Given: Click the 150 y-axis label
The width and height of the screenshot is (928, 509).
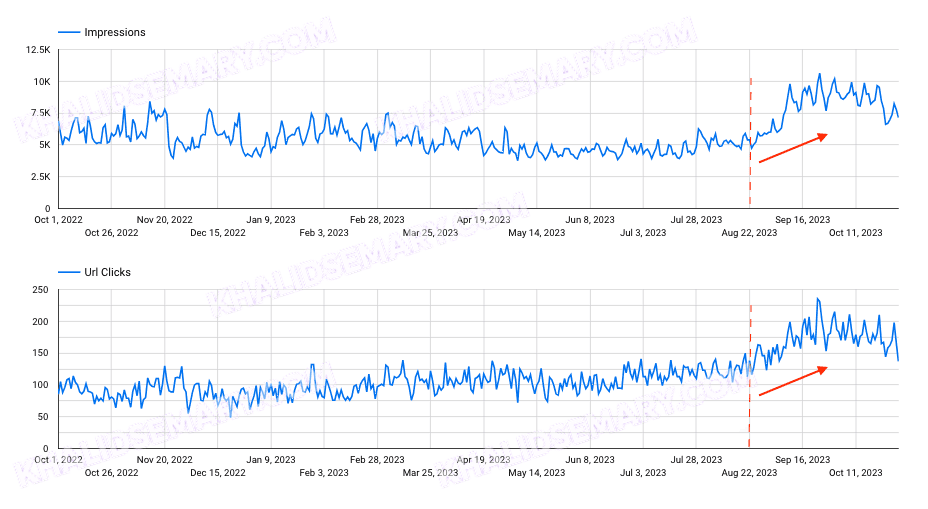Looking at the screenshot, I should (40, 353).
